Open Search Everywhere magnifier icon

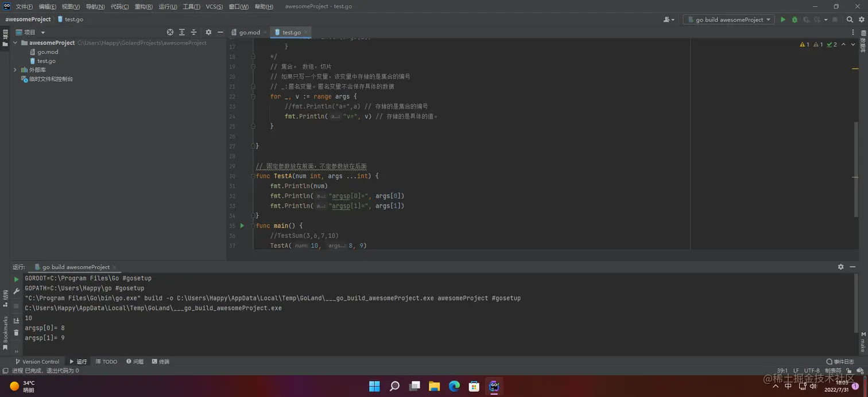pyautogui.click(x=850, y=20)
